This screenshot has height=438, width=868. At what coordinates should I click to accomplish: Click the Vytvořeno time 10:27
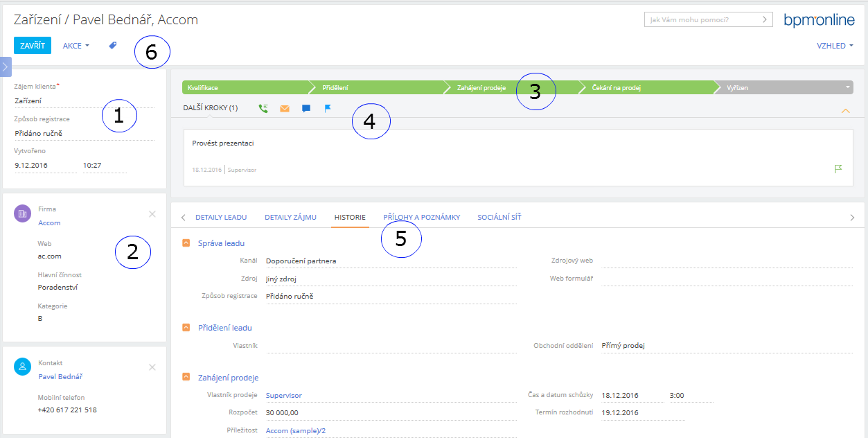pos(105,166)
